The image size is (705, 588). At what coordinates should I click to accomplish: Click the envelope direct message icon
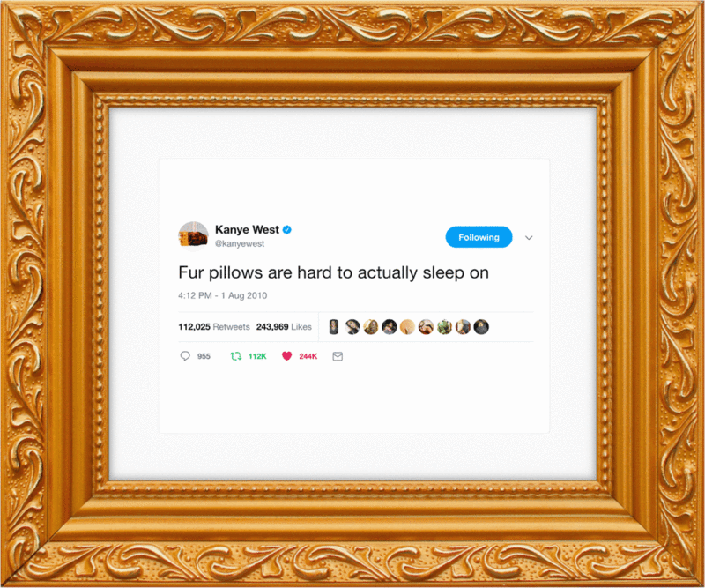pos(338,356)
